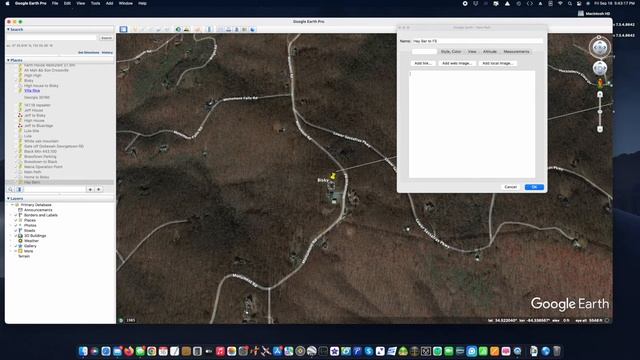Collapse the Layers panel
Screen dimensions: 640x360
(x=8, y=198)
